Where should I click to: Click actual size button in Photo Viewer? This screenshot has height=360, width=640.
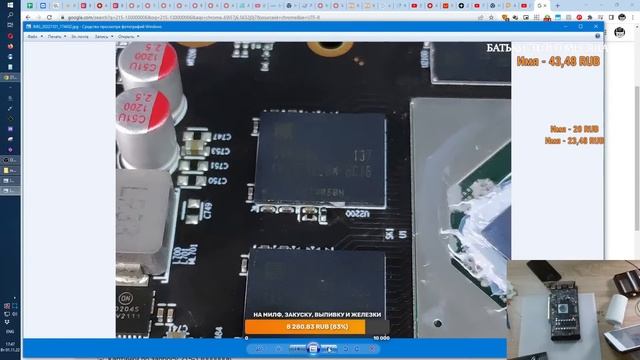click(279, 349)
